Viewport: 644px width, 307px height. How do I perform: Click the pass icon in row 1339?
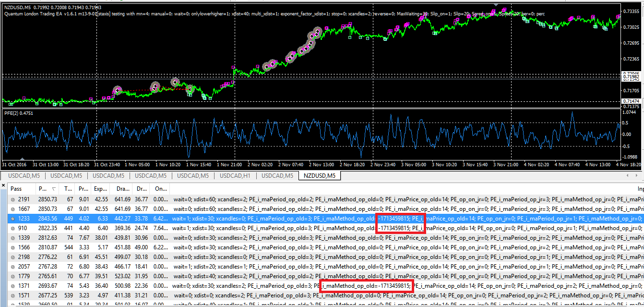12,238
